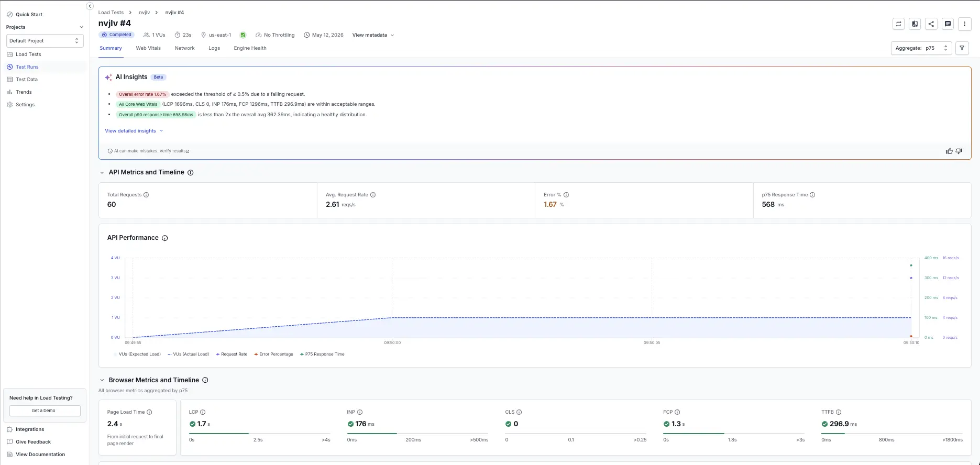Expand View metadata dropdown

[x=373, y=35]
